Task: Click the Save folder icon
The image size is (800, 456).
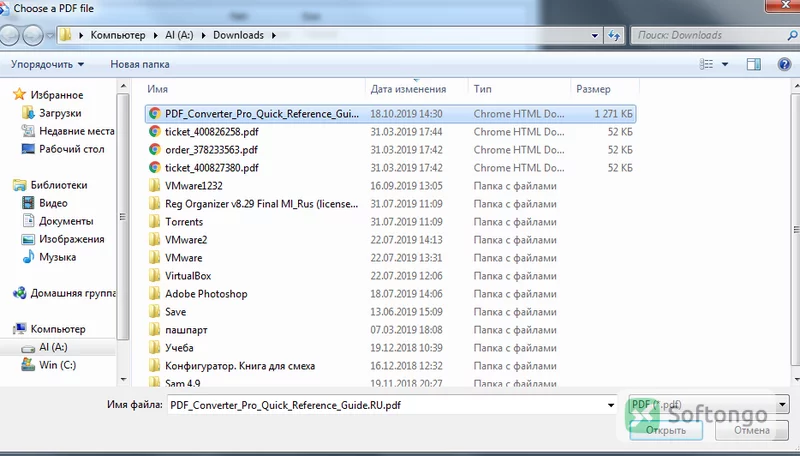Action: click(154, 312)
